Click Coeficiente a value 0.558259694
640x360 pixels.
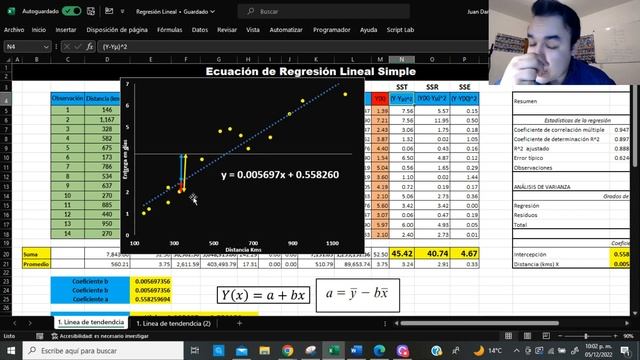click(151, 299)
